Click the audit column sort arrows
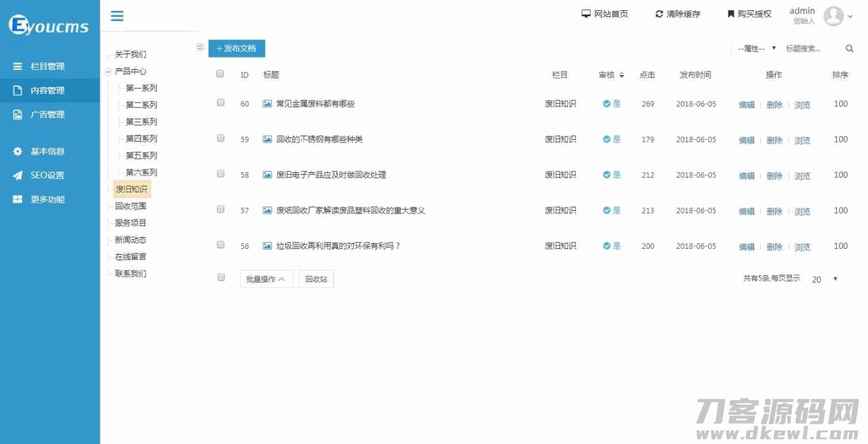 tap(622, 75)
